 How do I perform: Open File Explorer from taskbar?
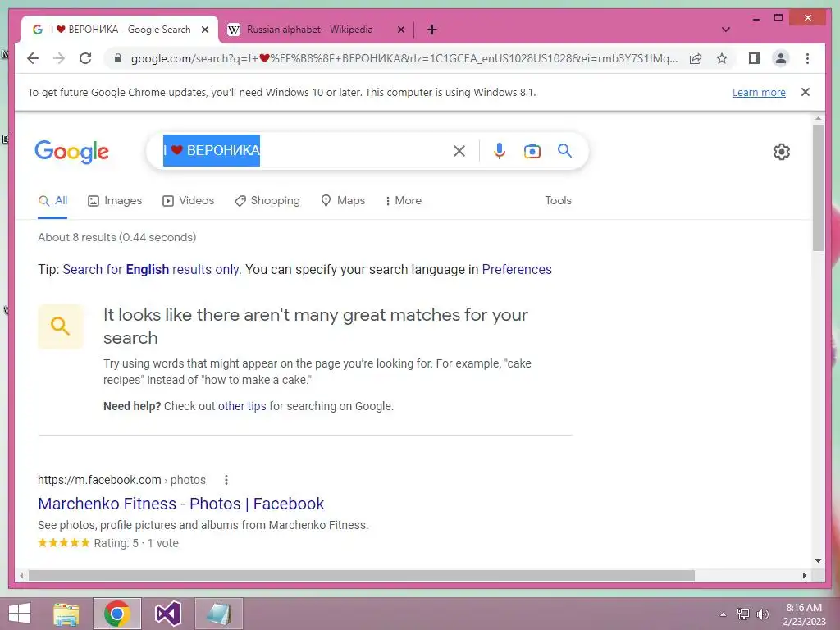click(66, 614)
